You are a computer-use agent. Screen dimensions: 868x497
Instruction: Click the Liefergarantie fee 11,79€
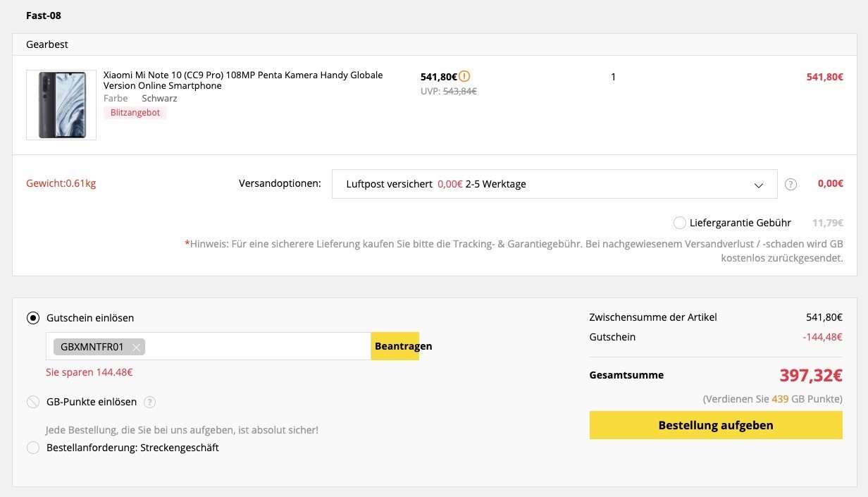tap(828, 223)
